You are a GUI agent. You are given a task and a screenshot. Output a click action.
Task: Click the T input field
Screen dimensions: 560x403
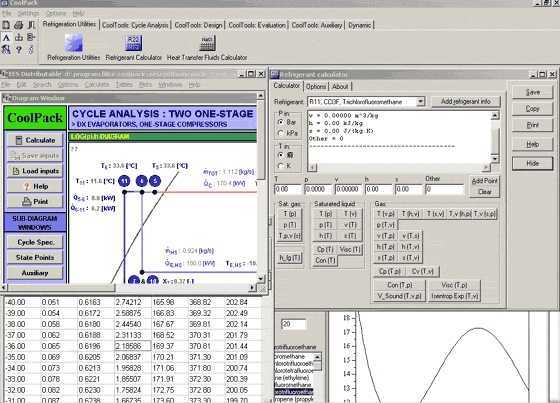pos(288,189)
